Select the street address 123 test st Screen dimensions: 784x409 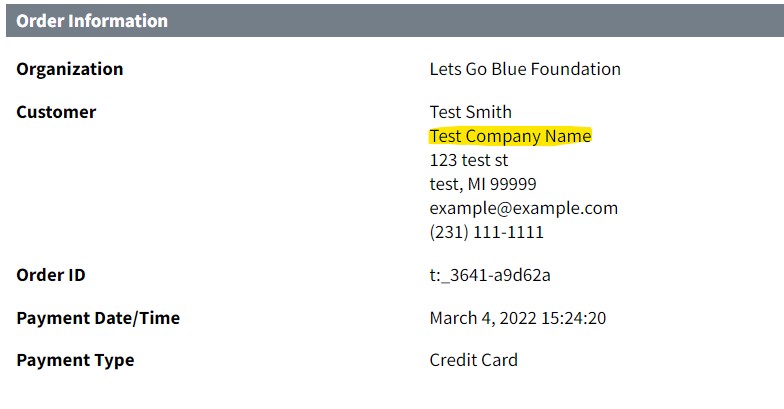pos(469,160)
